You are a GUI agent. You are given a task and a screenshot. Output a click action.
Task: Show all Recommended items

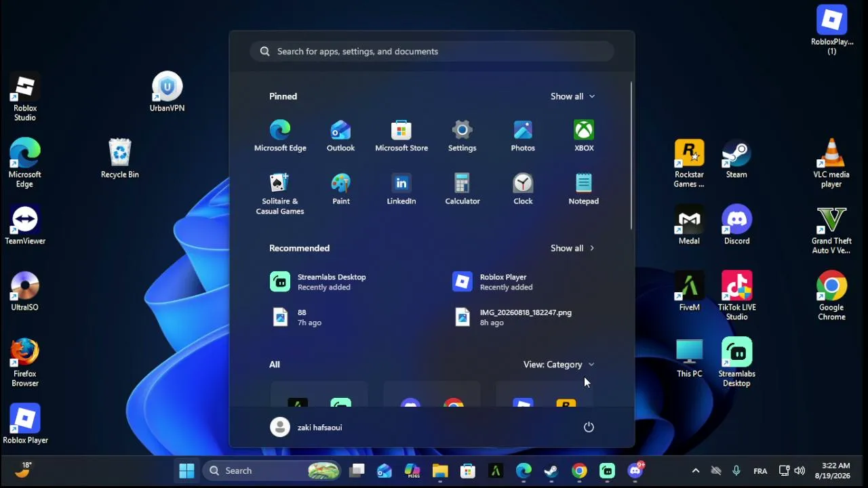tap(573, 248)
